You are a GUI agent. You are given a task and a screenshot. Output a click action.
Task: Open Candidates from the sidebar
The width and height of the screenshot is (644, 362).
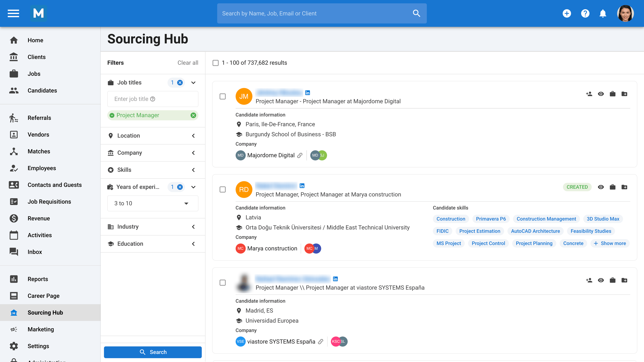point(42,90)
